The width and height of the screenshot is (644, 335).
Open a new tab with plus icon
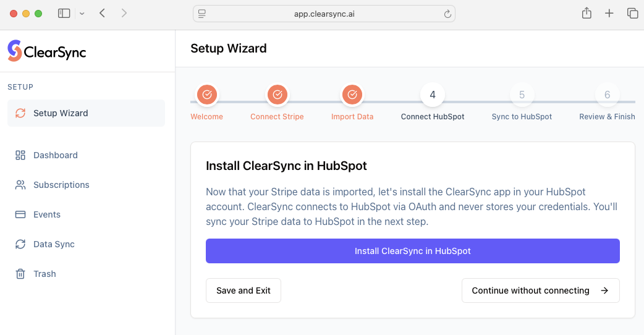coord(609,13)
